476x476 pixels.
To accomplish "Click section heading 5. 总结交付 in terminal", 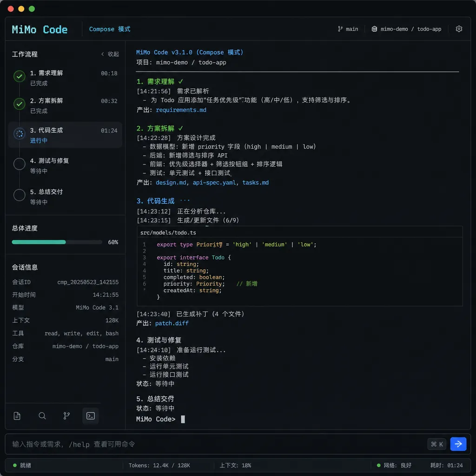I will pos(155,398).
